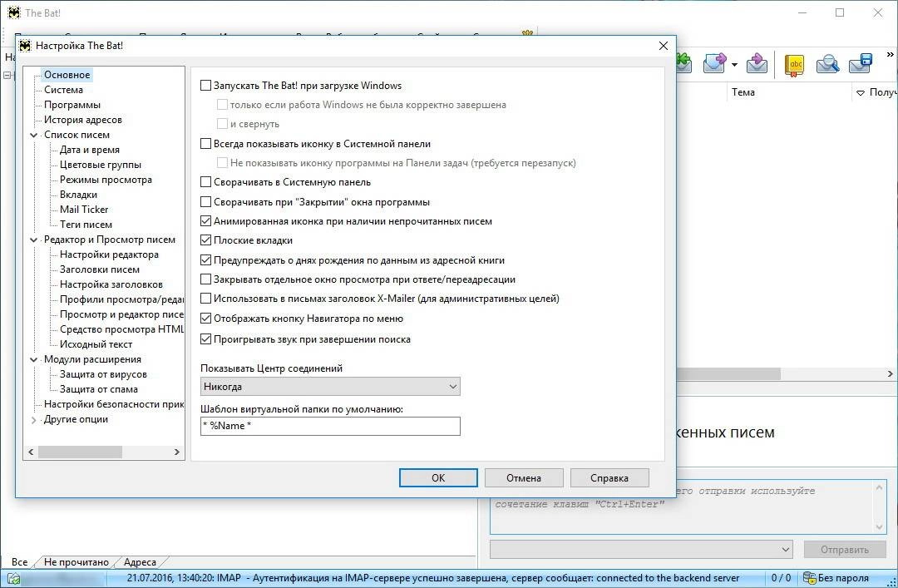Viewport: 898px width, 588px height.
Task: Select Защита от вирусов tree item
Action: click(104, 374)
